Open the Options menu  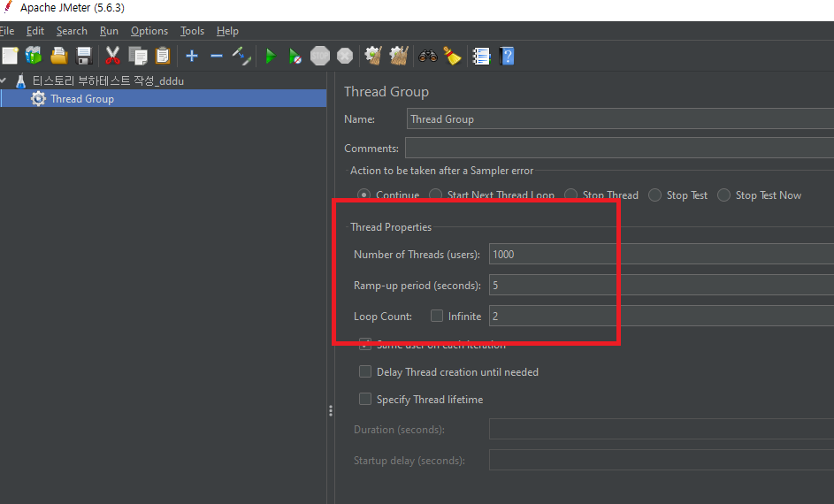(x=149, y=31)
